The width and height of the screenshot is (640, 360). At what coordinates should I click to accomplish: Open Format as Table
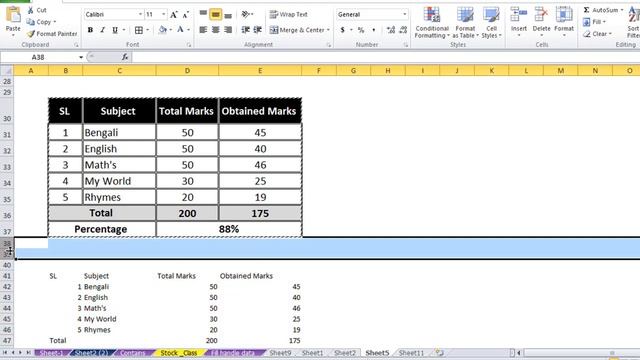click(x=465, y=23)
